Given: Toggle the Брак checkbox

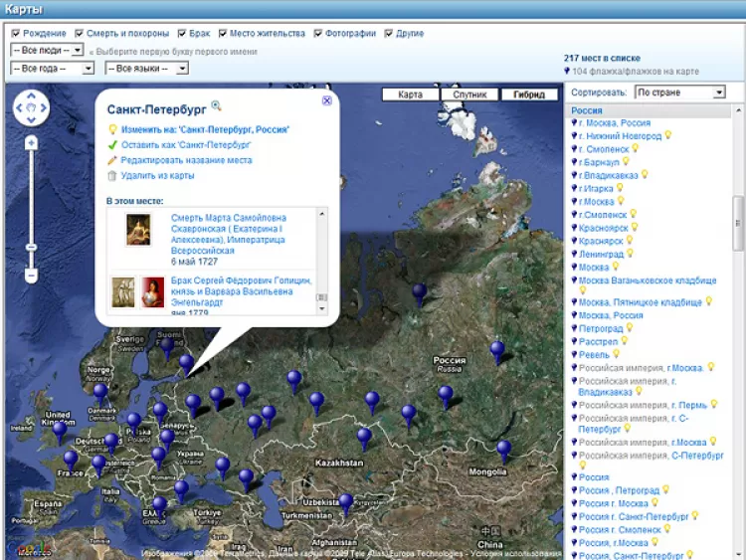Looking at the screenshot, I should (182, 33).
